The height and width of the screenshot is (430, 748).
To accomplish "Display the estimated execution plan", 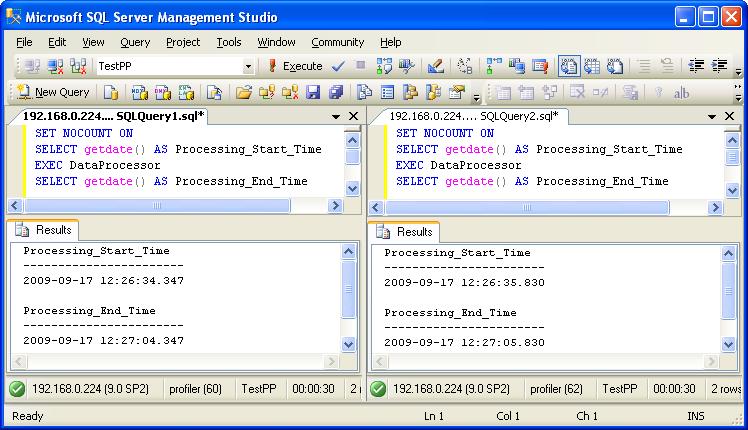I will [x=384, y=66].
